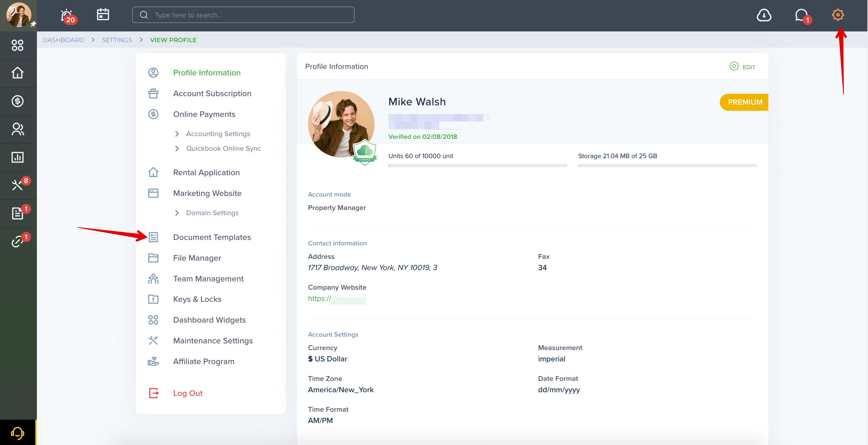Click the cloud download icon
The width and height of the screenshot is (868, 445).
pos(764,15)
